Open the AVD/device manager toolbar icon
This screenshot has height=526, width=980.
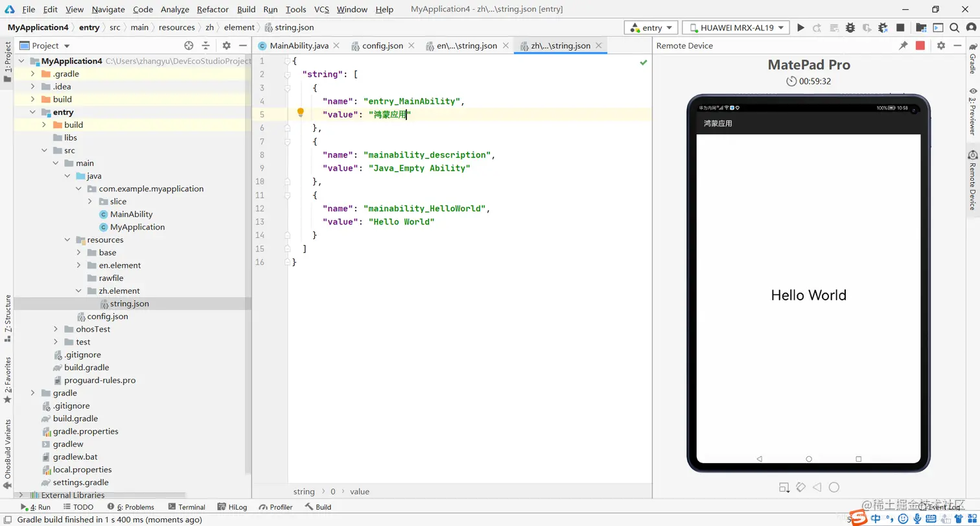(938, 28)
